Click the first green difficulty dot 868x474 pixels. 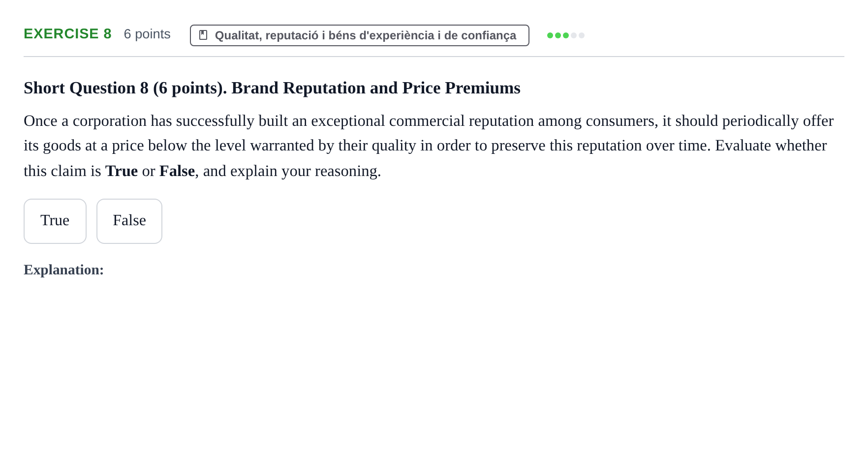click(550, 35)
